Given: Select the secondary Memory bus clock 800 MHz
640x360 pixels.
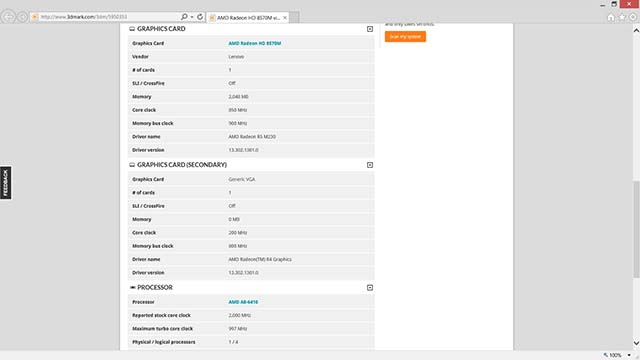Looking at the screenshot, I should point(238,246).
